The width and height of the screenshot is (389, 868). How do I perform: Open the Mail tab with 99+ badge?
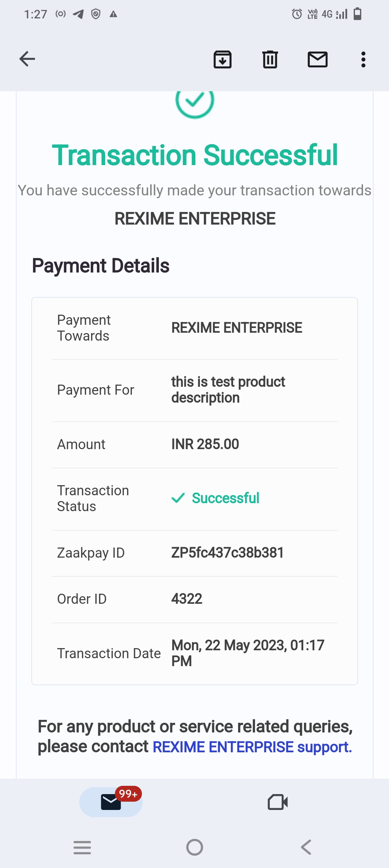111,802
